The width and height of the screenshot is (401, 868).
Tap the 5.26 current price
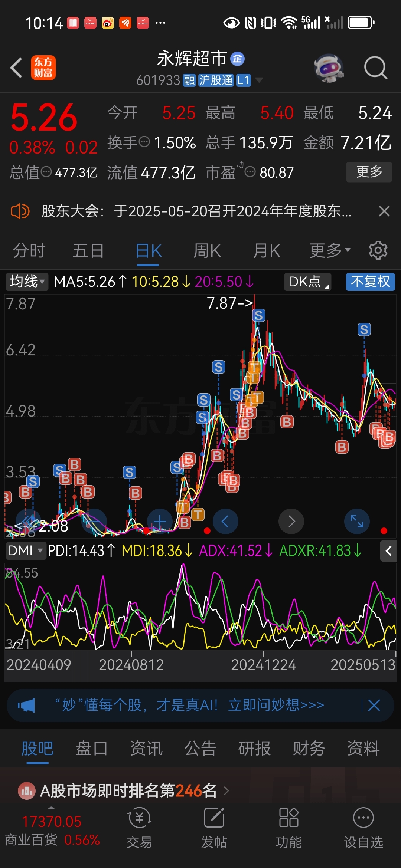(44, 117)
